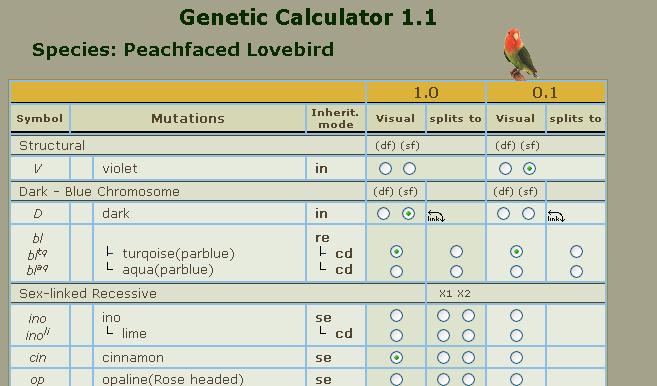Select female visual lime radio
The width and height of the screenshot is (657, 386).
(x=516, y=335)
